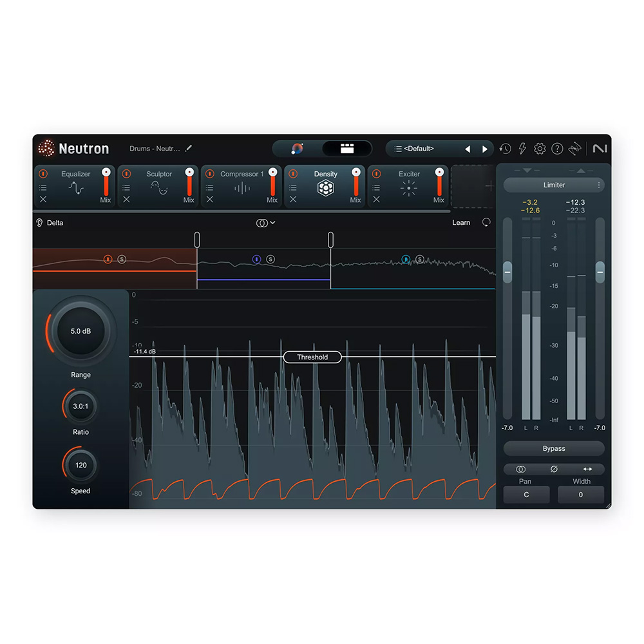Click the phase invert icon above Width
644x644 pixels.
[x=554, y=469]
